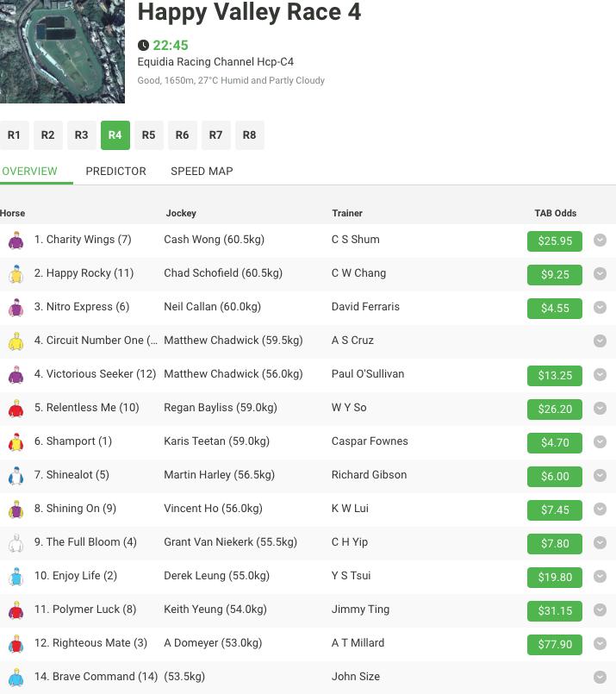Click Charity Wings jockey silk icon

click(x=16, y=241)
